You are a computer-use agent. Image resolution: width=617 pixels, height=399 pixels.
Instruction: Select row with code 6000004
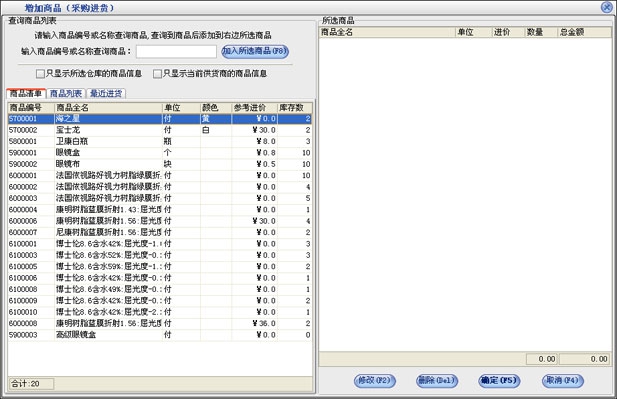pyautogui.click(x=160, y=210)
